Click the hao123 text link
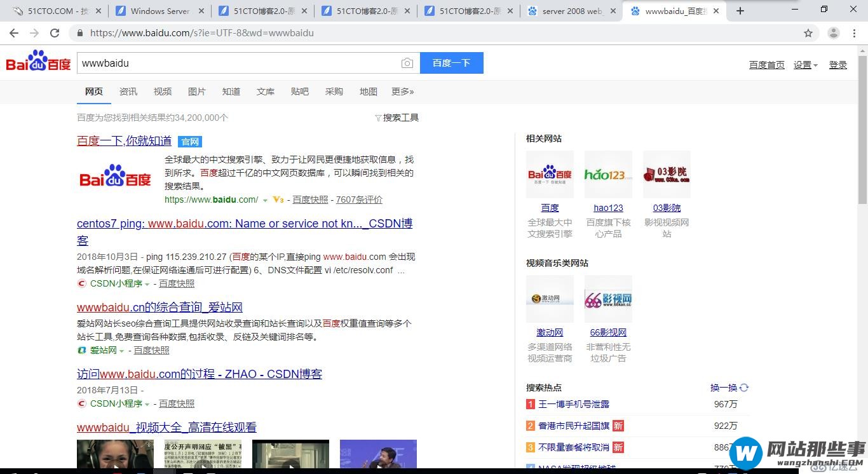This screenshot has width=868, height=474. 608,208
